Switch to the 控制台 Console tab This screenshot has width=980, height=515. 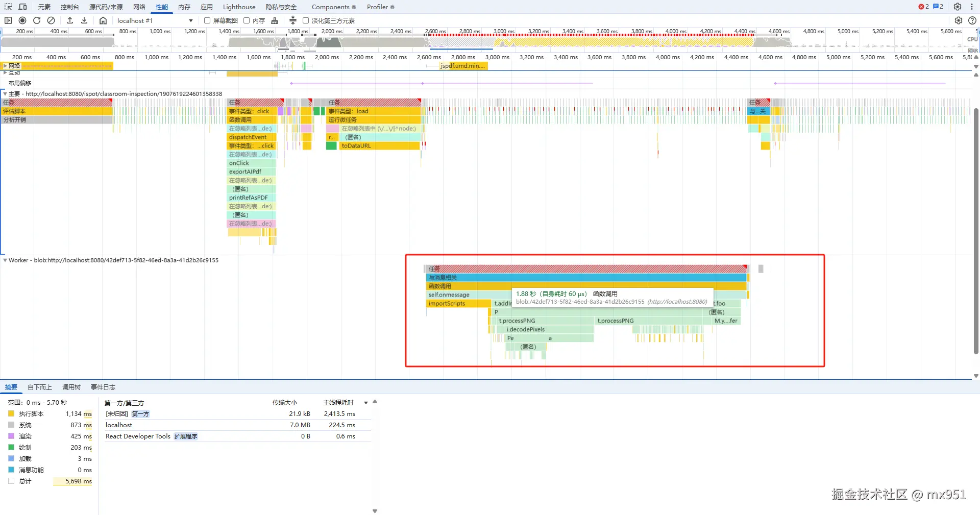pyautogui.click(x=70, y=7)
